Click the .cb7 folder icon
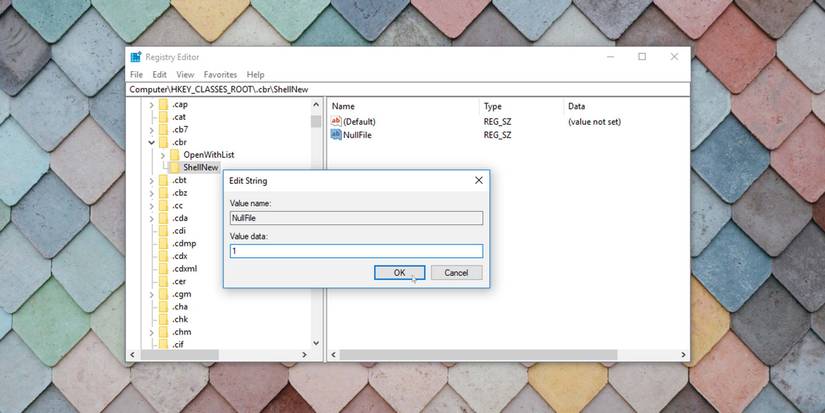Viewport: 825px width, 413px height. coord(163,129)
